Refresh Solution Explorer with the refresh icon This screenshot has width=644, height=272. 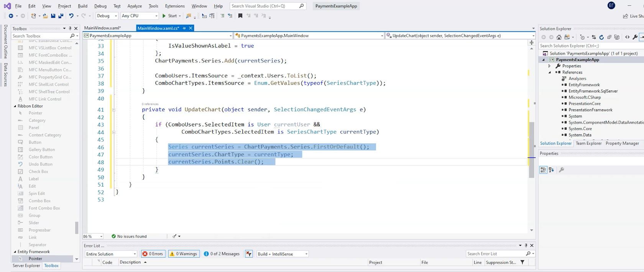601,37
